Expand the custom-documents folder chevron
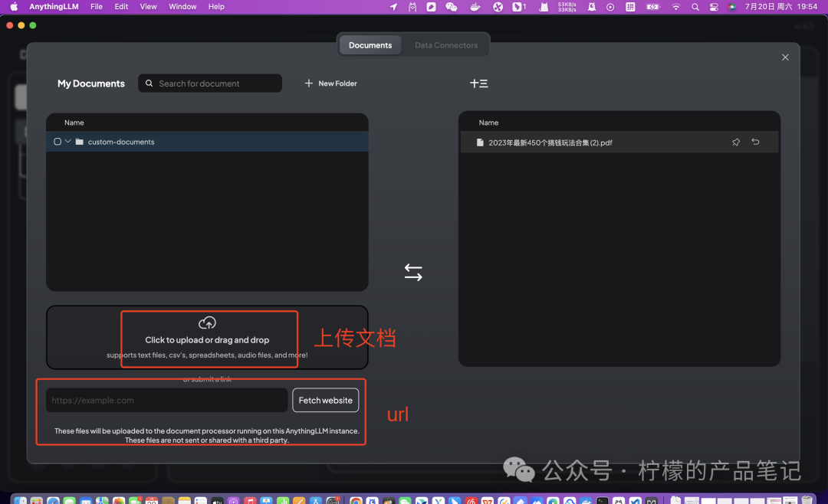The image size is (828, 504). (x=68, y=142)
